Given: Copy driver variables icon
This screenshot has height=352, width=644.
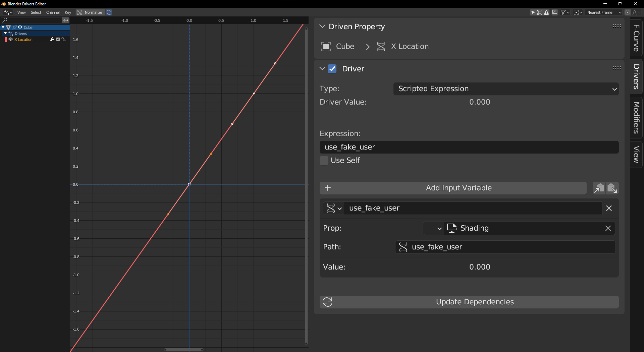Looking at the screenshot, I should [599, 188].
